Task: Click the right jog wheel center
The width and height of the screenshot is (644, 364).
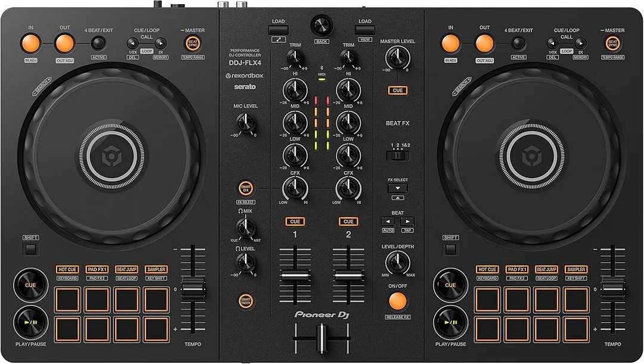Action: point(531,156)
